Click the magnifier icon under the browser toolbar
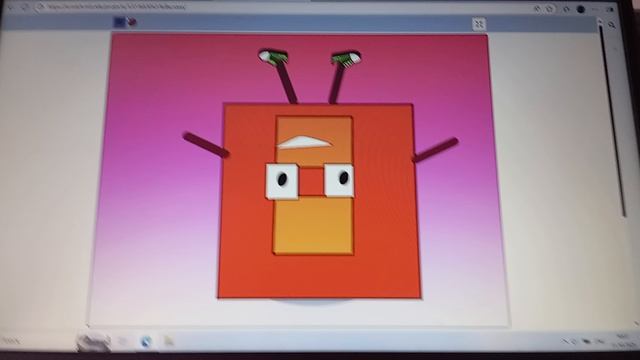 611,25
